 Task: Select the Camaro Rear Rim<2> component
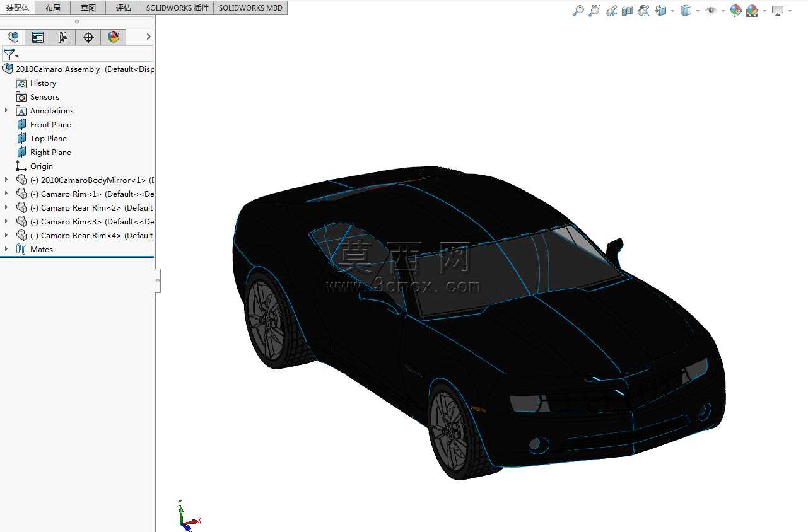(x=85, y=208)
